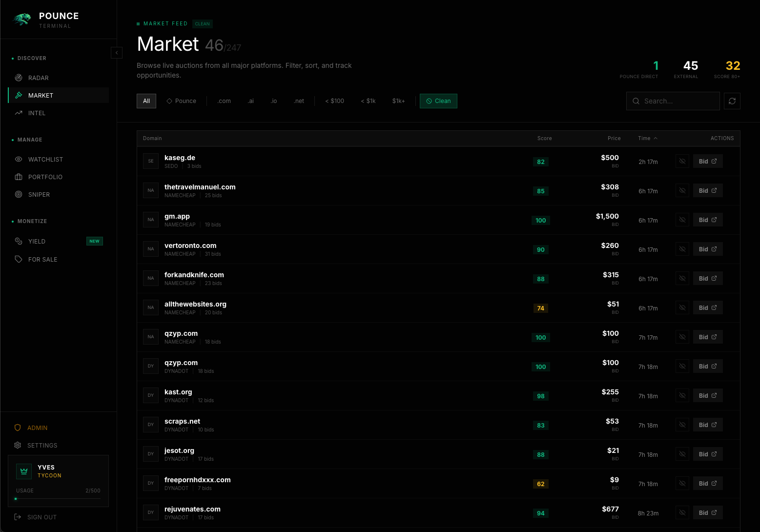The height and width of the screenshot is (532, 760).
Task: Click the score 74 badge for allthewebsites.org
Action: click(541, 308)
